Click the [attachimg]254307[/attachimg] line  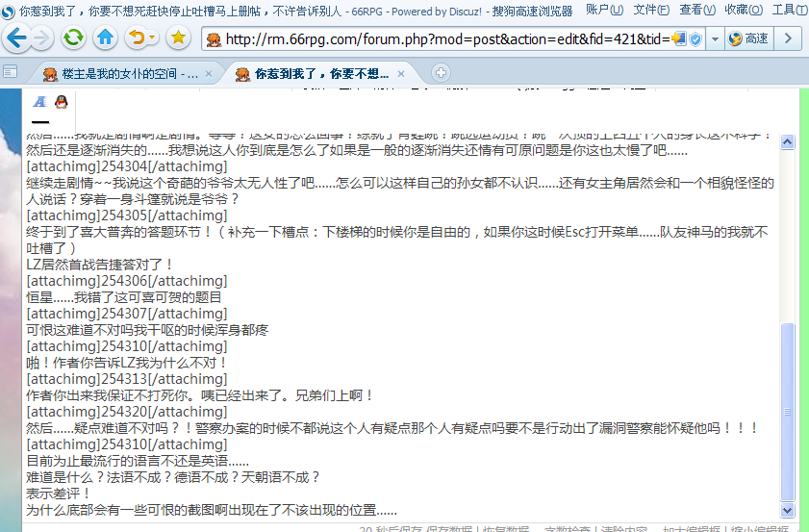(x=127, y=314)
